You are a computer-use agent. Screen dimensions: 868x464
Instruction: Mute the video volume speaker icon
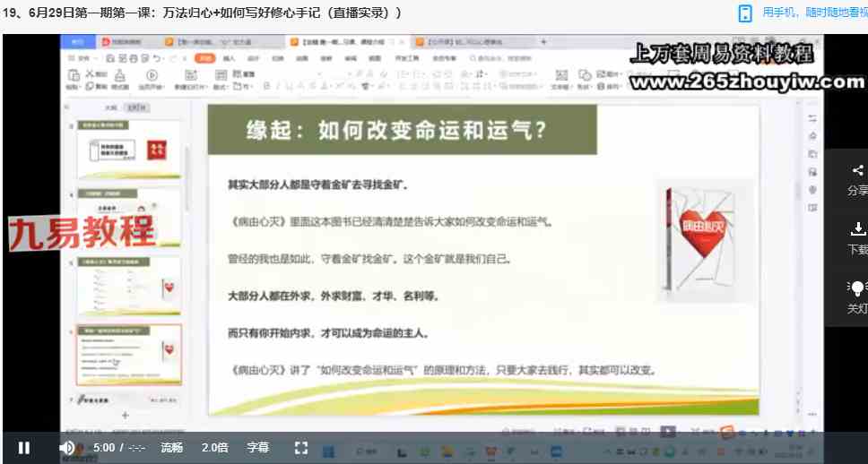pos(67,447)
